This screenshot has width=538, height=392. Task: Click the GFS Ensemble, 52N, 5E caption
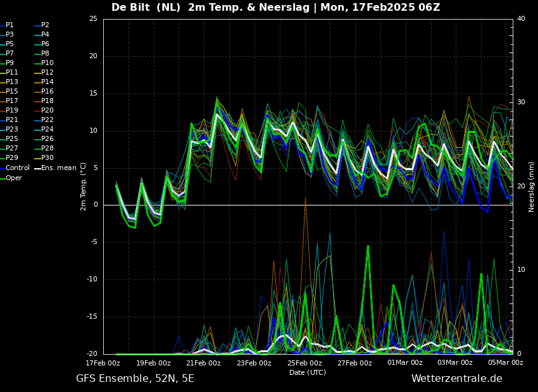click(135, 379)
